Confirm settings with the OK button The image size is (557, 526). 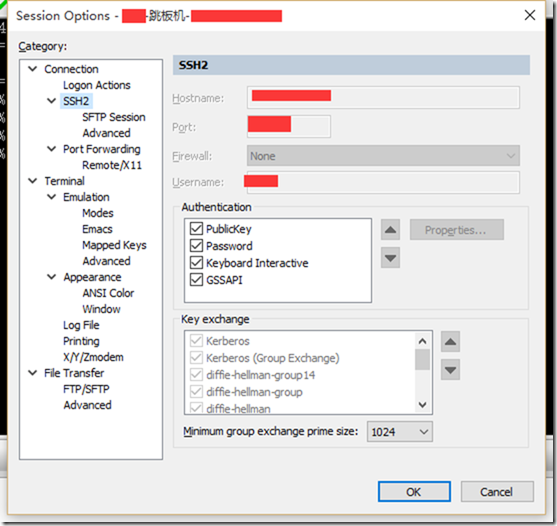click(414, 492)
